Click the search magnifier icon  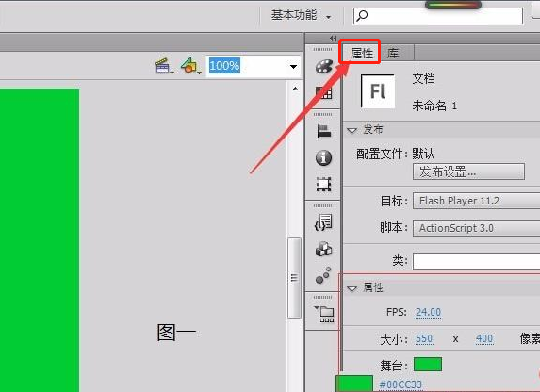pyautogui.click(x=362, y=15)
